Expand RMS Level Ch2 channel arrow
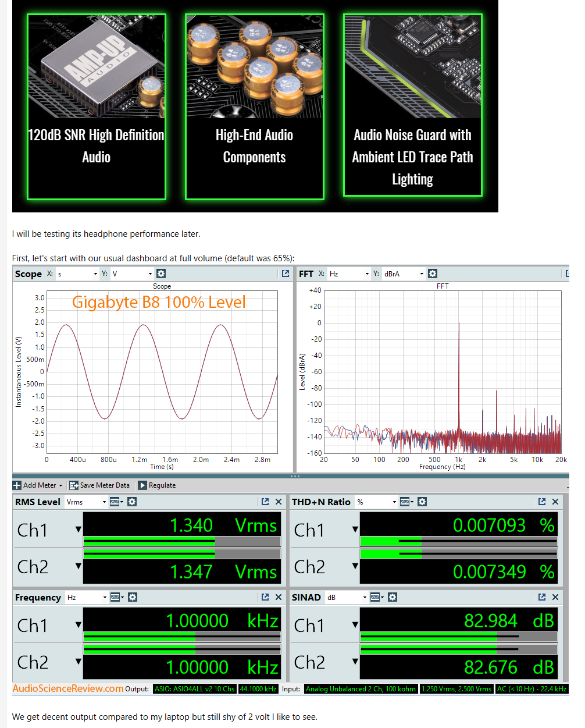Viewport: 585px width, 728px height. point(78,566)
